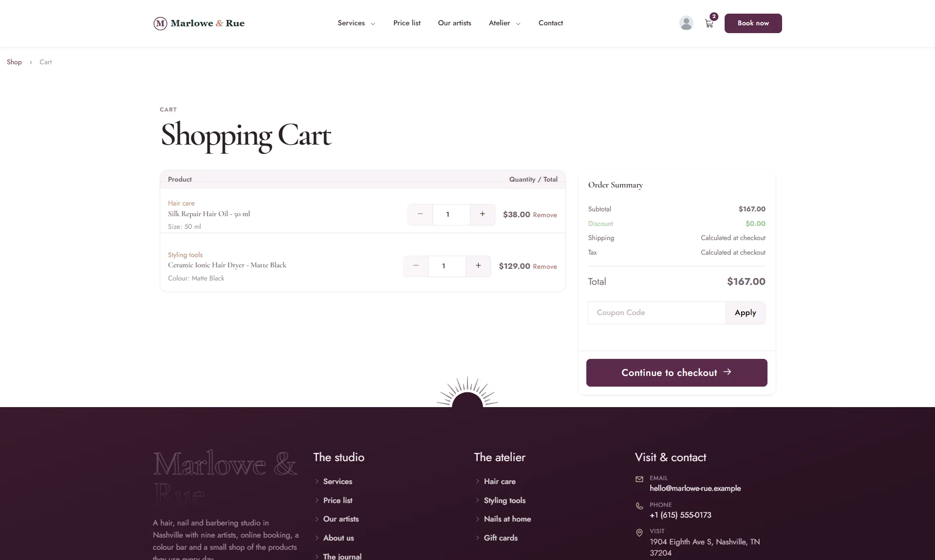
Task: Click the Quantity / Total column header
Action: (x=533, y=179)
